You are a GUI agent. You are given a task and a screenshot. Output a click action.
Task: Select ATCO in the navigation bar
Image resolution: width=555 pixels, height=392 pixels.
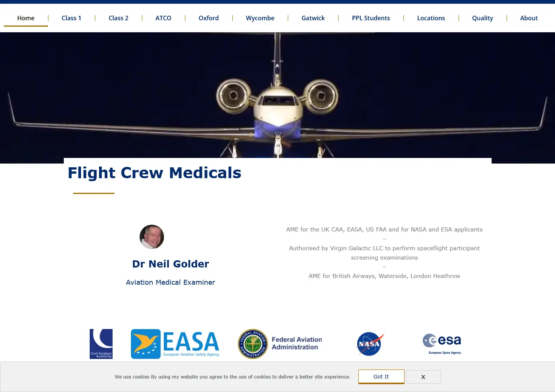[x=163, y=18]
